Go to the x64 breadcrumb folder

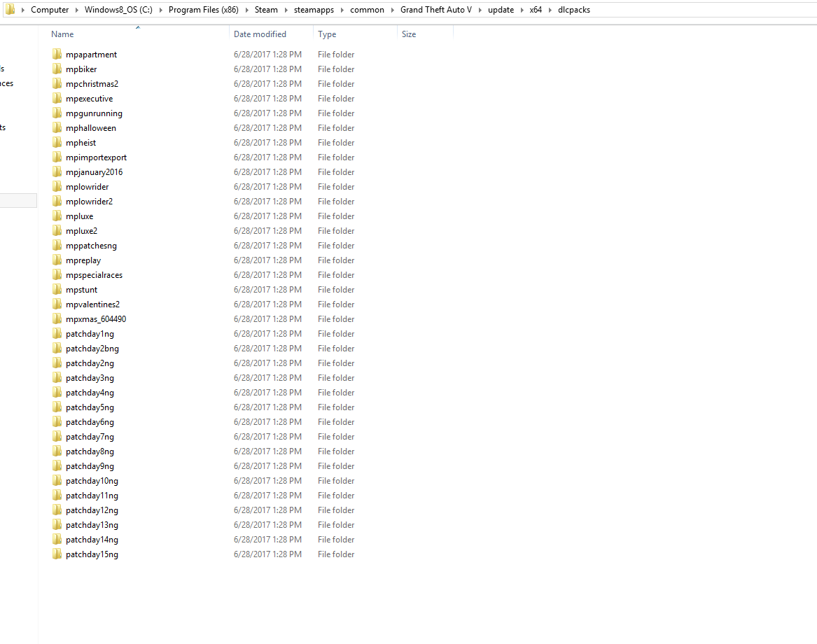click(536, 10)
